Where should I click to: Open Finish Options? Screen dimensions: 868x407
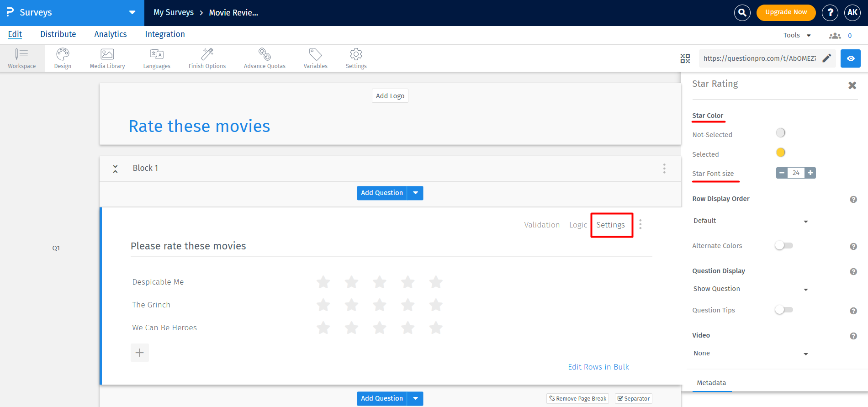pos(207,58)
